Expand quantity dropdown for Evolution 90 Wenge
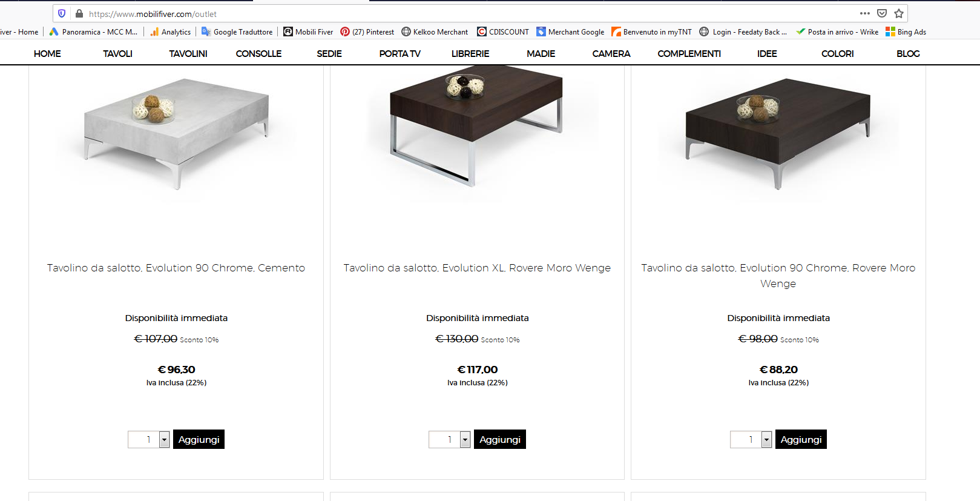The image size is (980, 501). tap(766, 440)
